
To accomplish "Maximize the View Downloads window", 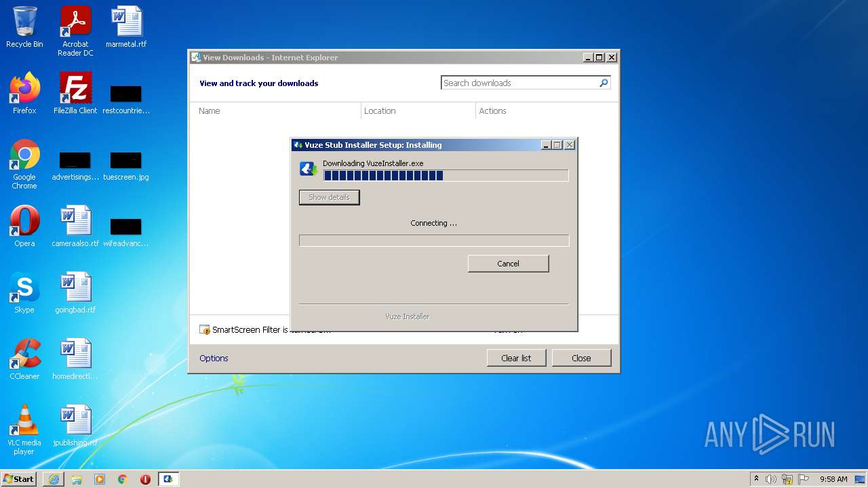I will tap(599, 58).
